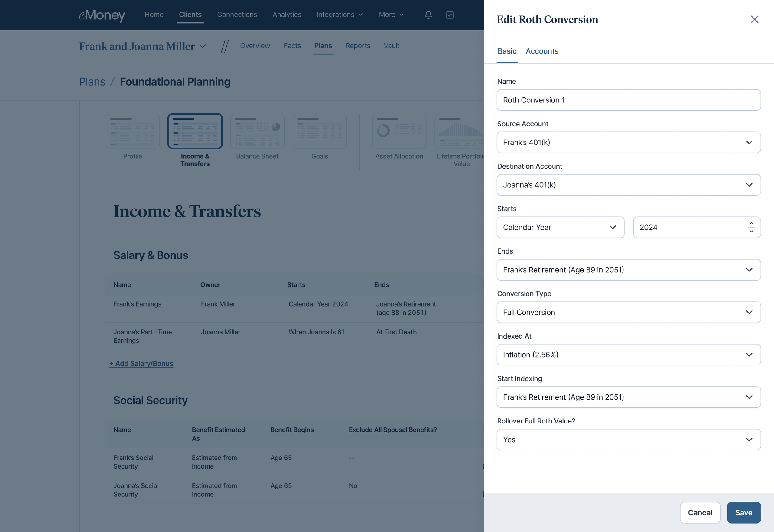Open the tasks checklist icon
This screenshot has height=532, width=774.
pos(450,15)
